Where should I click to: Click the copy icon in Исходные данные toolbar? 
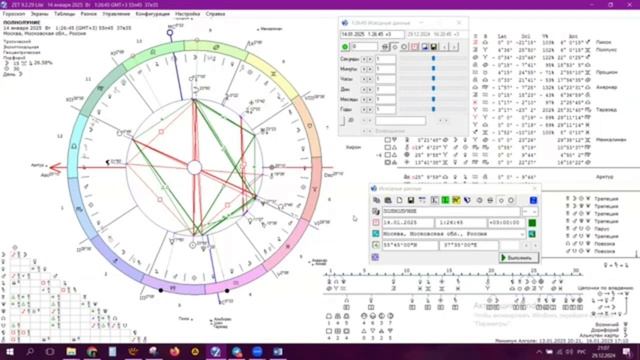[376, 200]
